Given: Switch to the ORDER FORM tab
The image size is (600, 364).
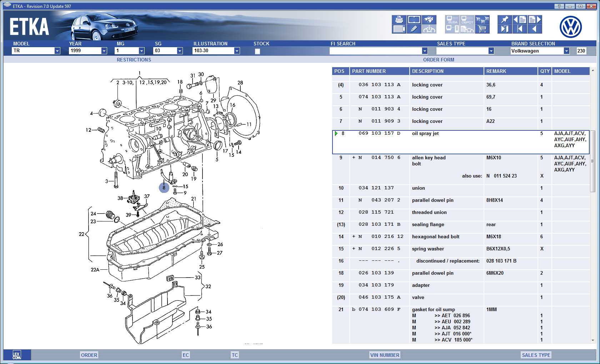Looking at the screenshot, I should tap(439, 60).
